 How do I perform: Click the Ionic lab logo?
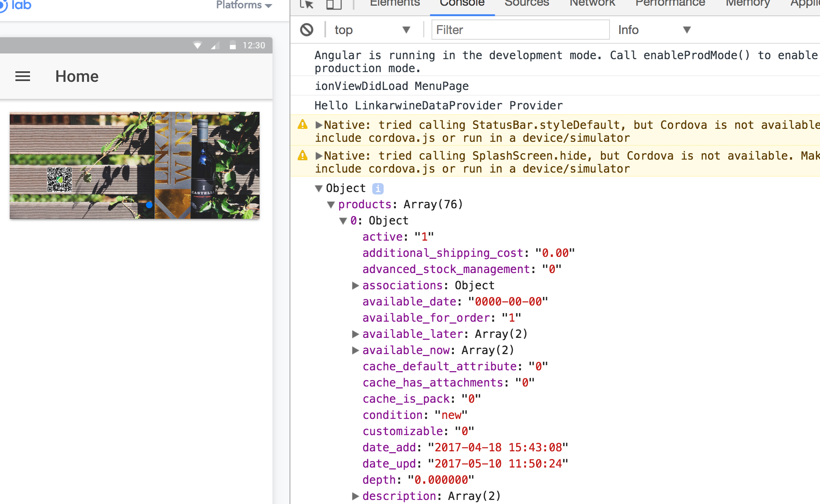(x=16, y=5)
